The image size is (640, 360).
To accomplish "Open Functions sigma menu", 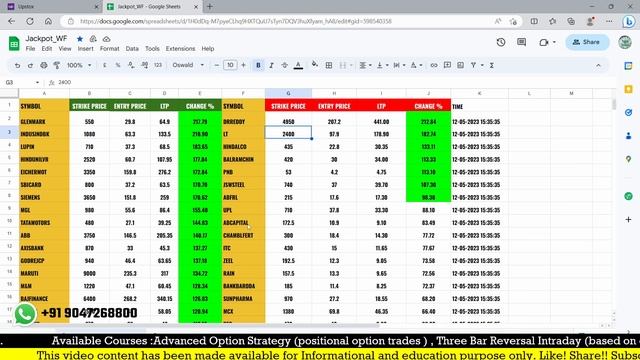I will pos(492,65).
